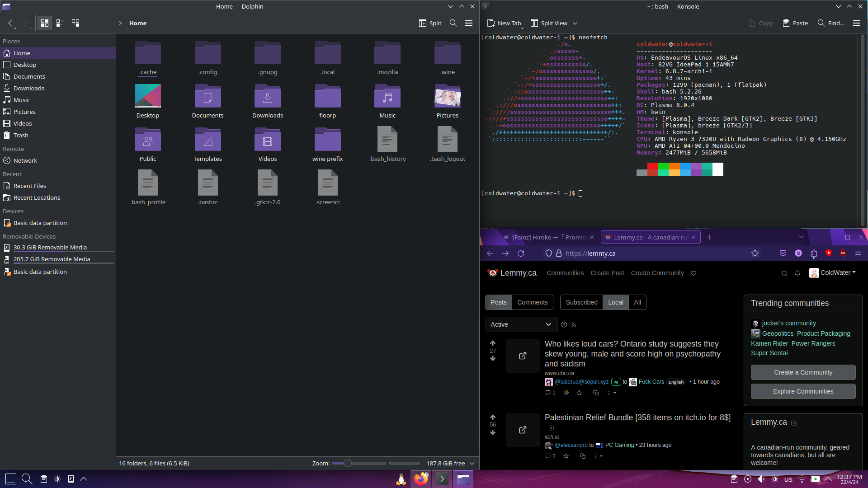Switch feed to Comments view
This screenshot has width=868, height=488.
(x=532, y=302)
